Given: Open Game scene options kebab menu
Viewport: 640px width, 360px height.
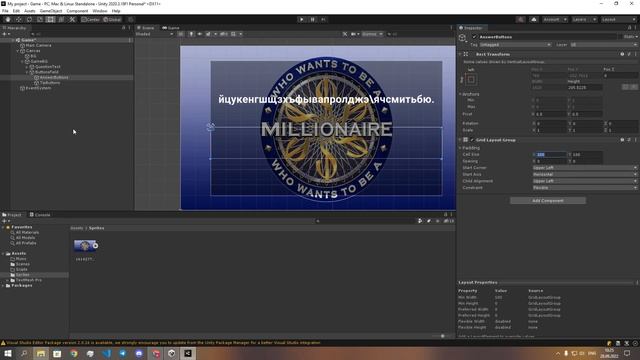Looking at the screenshot, I should (130, 40).
